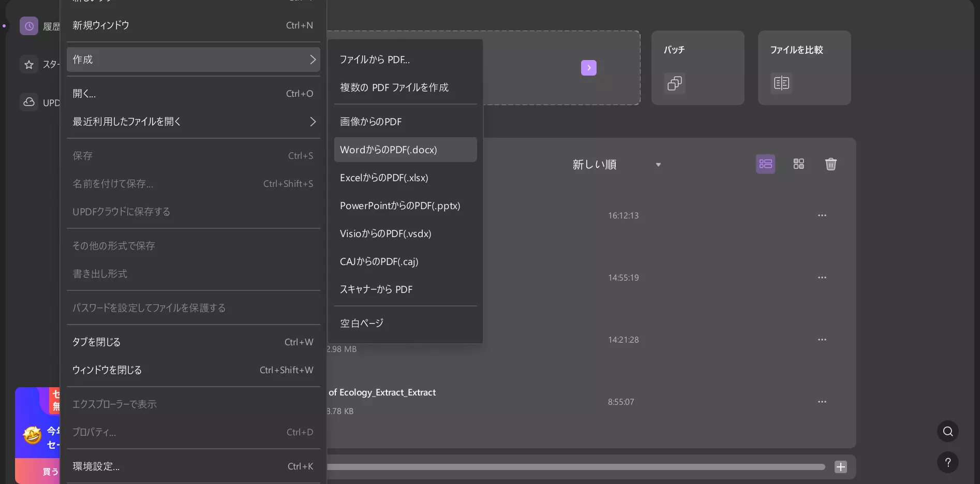Select タブを閉じる menu item
The height and width of the screenshot is (484, 980).
point(194,342)
